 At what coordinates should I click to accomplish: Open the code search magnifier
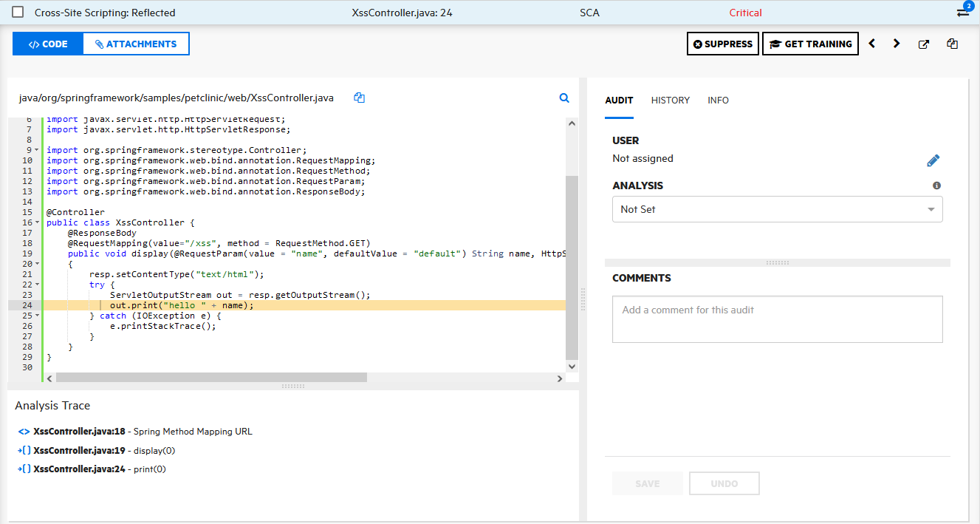tap(564, 98)
